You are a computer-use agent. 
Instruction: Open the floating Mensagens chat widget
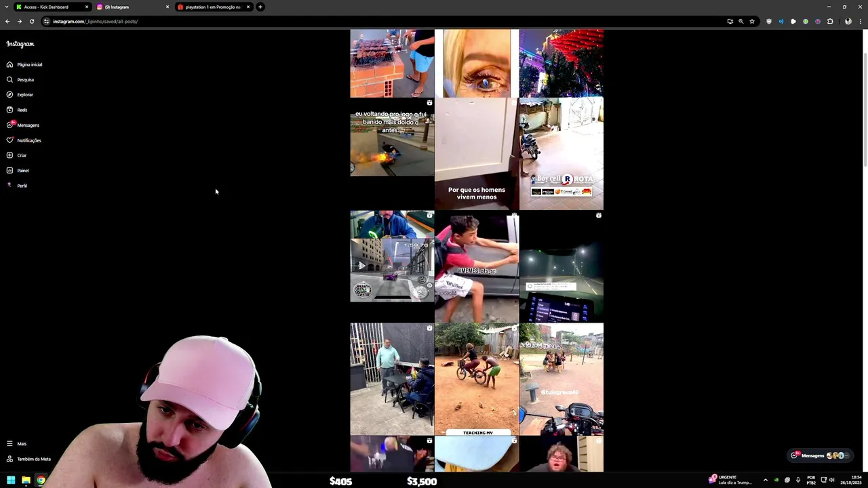click(x=819, y=455)
